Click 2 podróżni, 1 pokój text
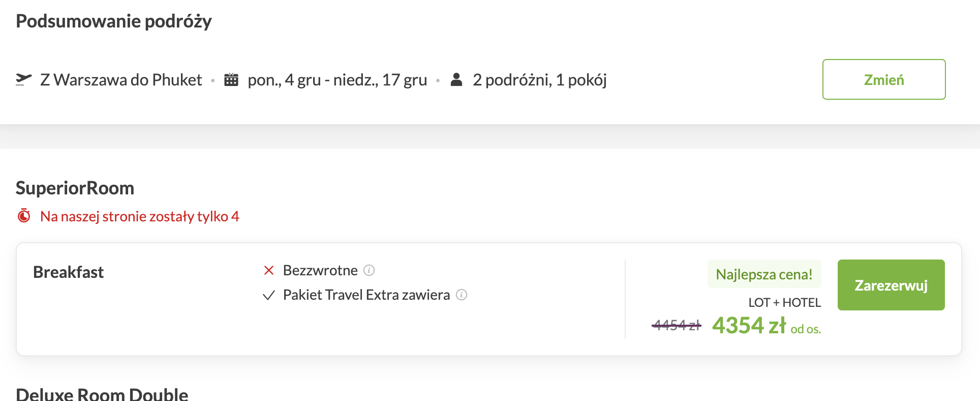This screenshot has width=980, height=401. point(540,80)
